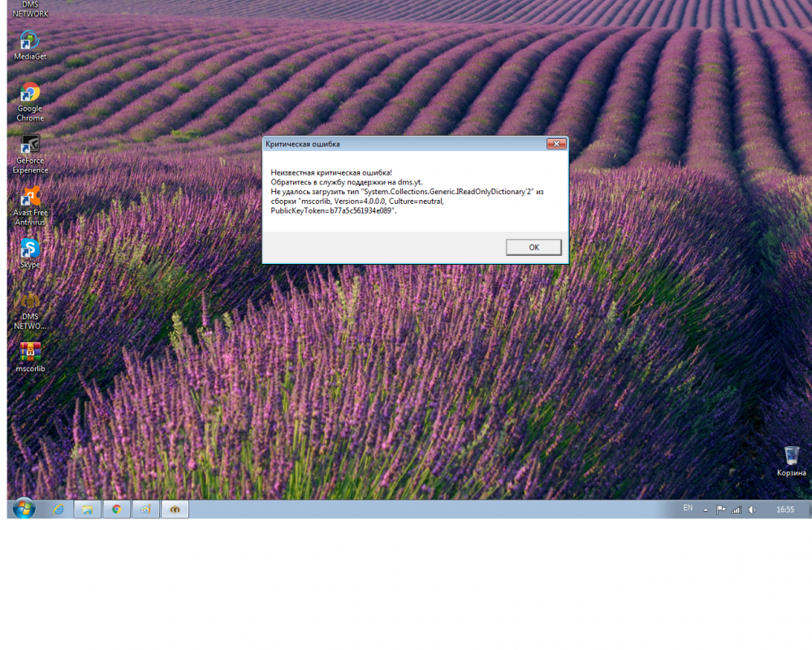Viewport: 812px width, 650px height.
Task: Open the volume control in tray
Action: pyautogui.click(x=751, y=509)
